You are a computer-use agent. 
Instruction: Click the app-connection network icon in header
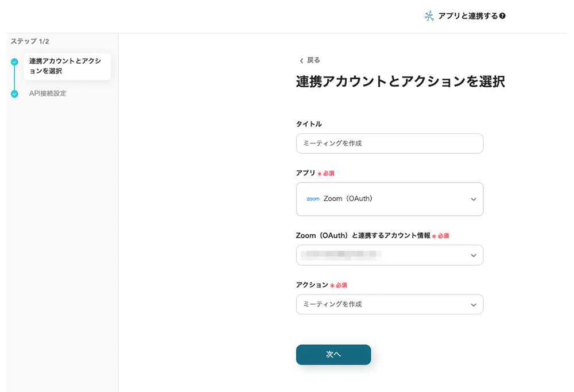(x=429, y=16)
